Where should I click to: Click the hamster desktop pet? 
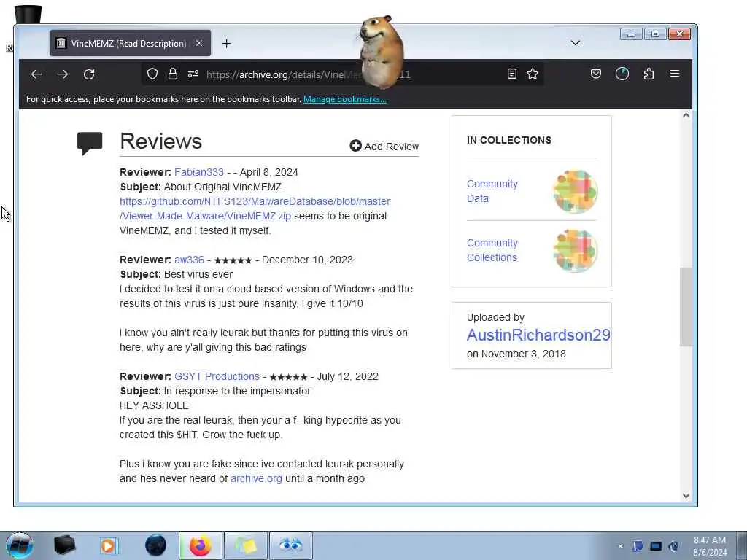pos(381,52)
